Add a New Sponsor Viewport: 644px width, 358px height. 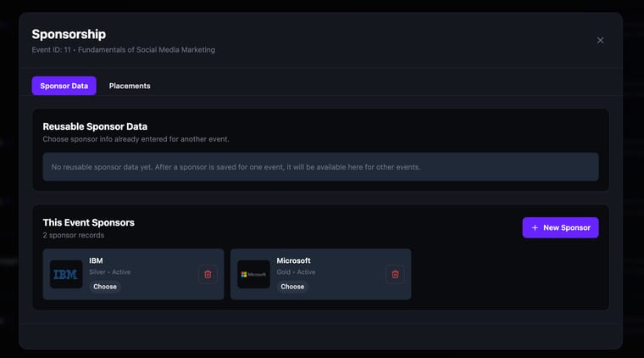click(560, 227)
